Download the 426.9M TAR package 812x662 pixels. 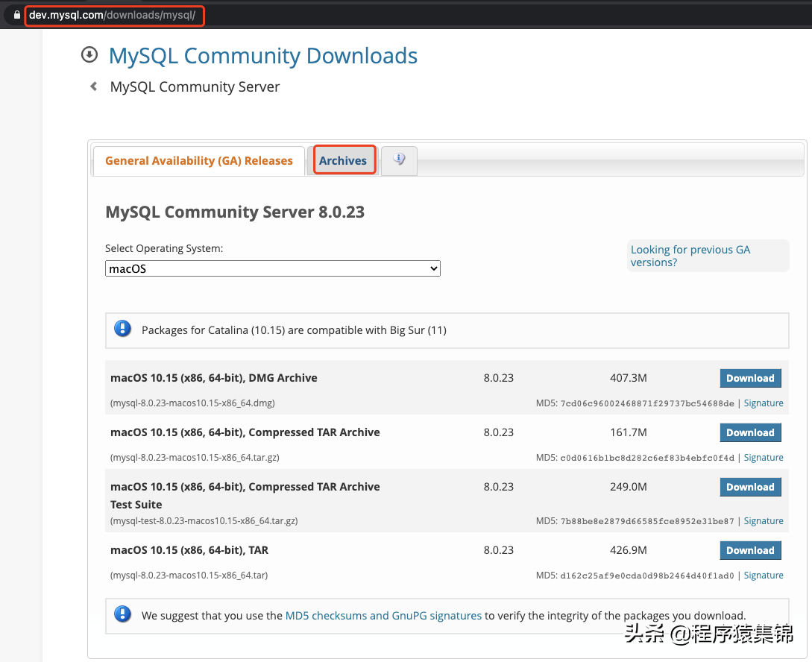tap(750, 551)
